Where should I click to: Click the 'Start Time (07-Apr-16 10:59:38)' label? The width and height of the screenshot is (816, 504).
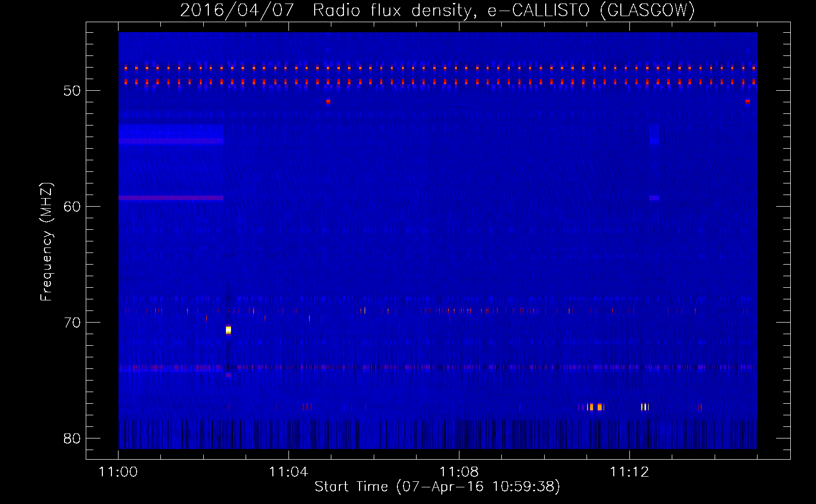pyautogui.click(x=437, y=486)
